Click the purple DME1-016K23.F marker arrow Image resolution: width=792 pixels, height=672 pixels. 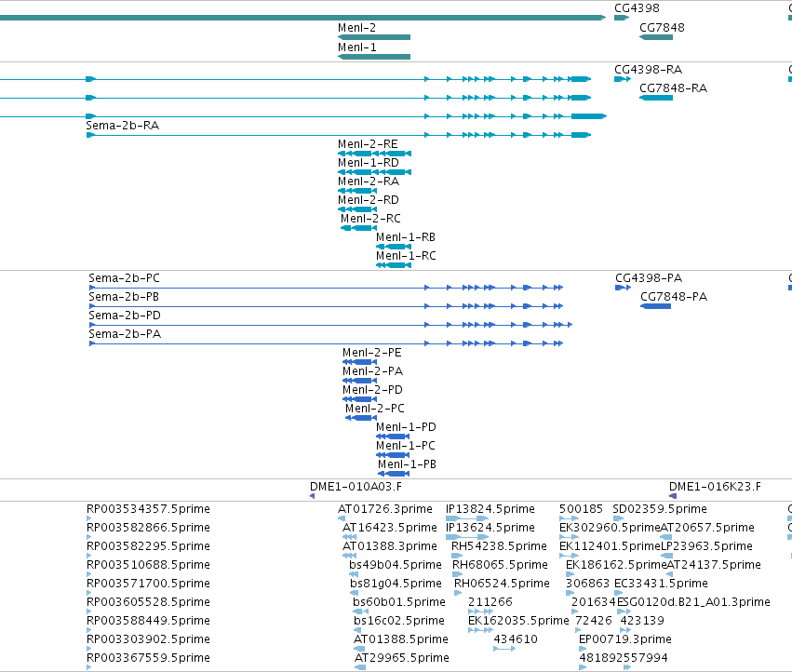click(672, 496)
